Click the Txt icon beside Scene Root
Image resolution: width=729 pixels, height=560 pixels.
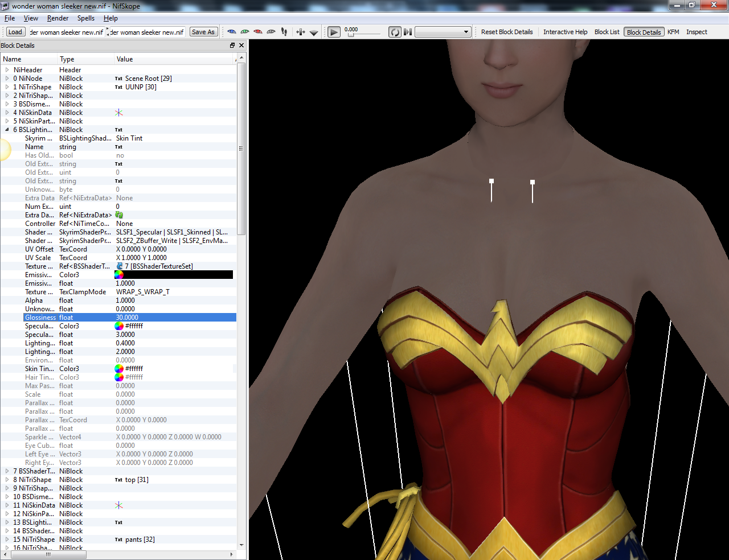tap(118, 79)
